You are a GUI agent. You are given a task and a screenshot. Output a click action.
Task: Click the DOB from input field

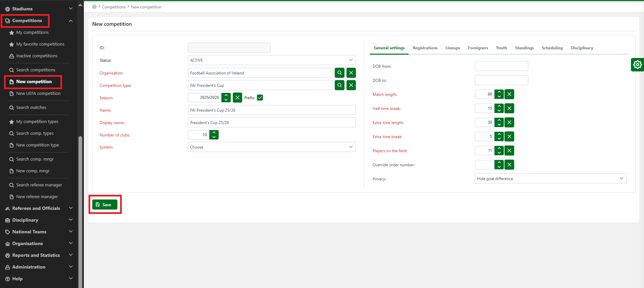(501, 66)
